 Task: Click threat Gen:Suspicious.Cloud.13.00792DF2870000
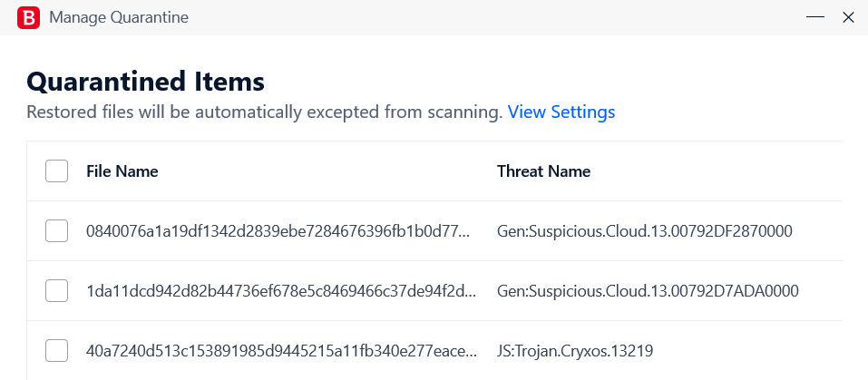pos(645,231)
